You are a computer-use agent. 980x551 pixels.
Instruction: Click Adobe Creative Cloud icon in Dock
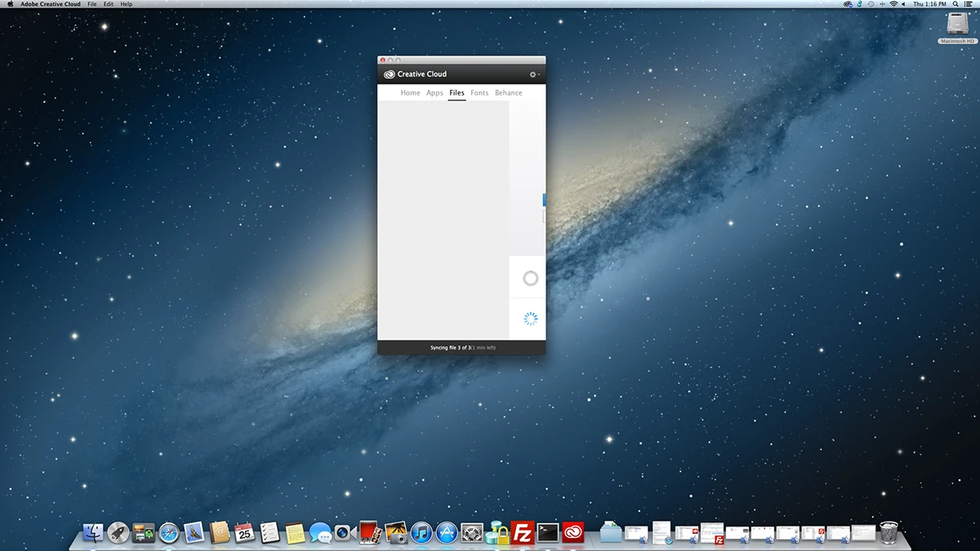573,532
